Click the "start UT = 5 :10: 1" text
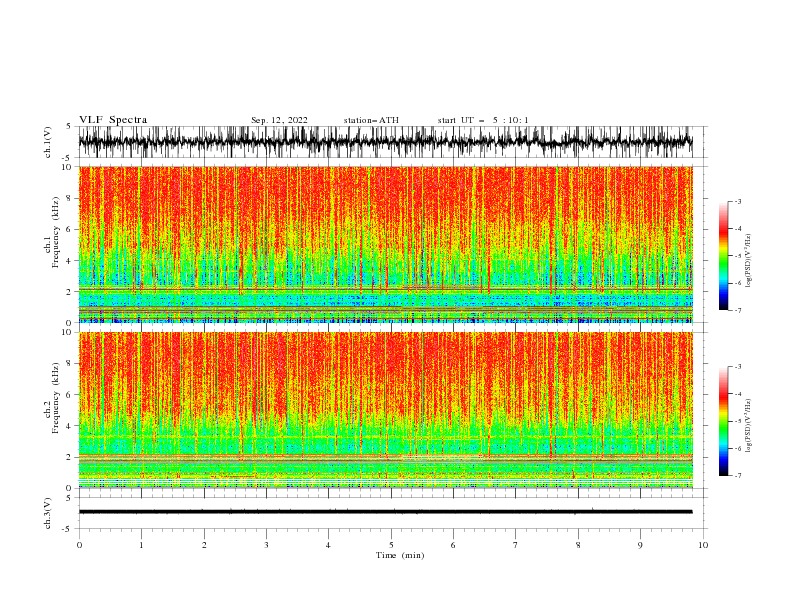This screenshot has height=612, width=792. pyautogui.click(x=483, y=120)
